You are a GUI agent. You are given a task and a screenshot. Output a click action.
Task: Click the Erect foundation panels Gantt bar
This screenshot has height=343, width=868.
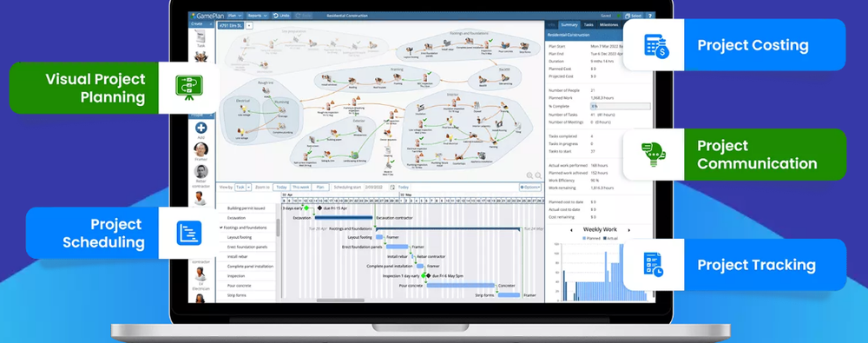(397, 247)
